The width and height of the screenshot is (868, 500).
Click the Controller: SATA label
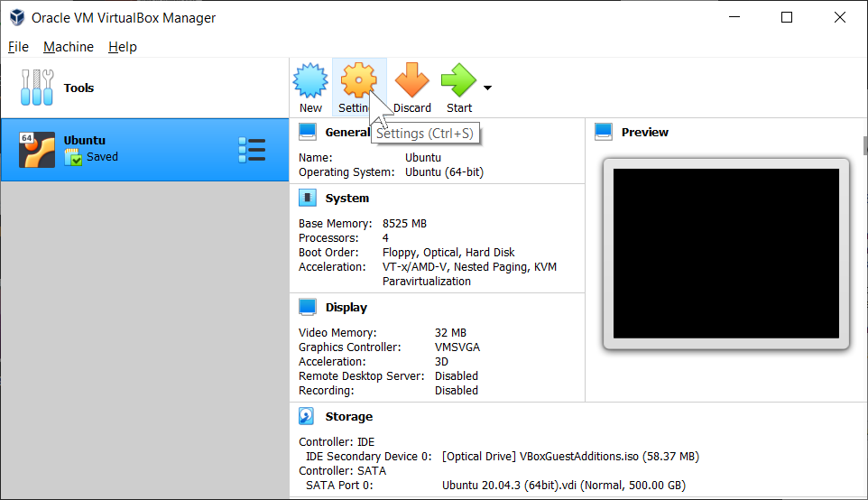[342, 470]
